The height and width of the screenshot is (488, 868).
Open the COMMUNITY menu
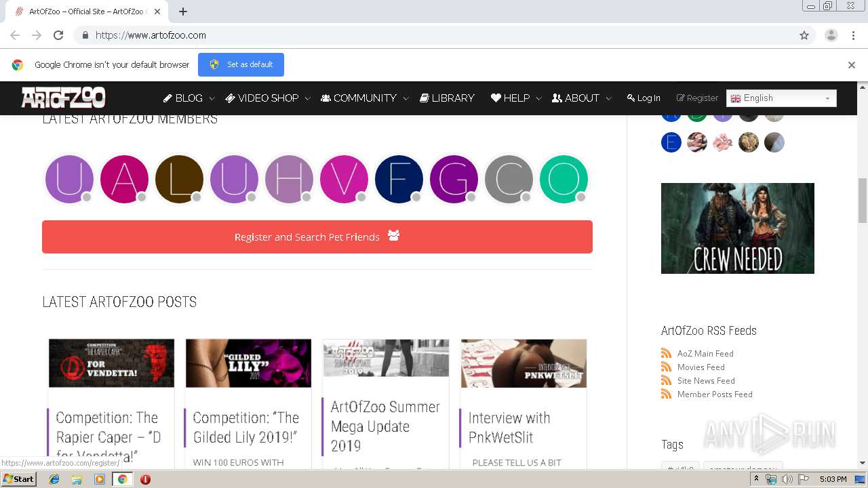359,98
